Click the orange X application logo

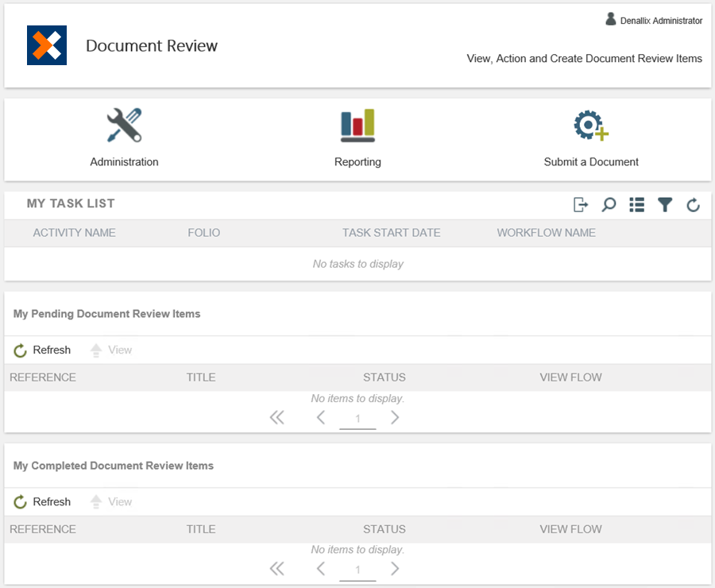pyautogui.click(x=47, y=45)
